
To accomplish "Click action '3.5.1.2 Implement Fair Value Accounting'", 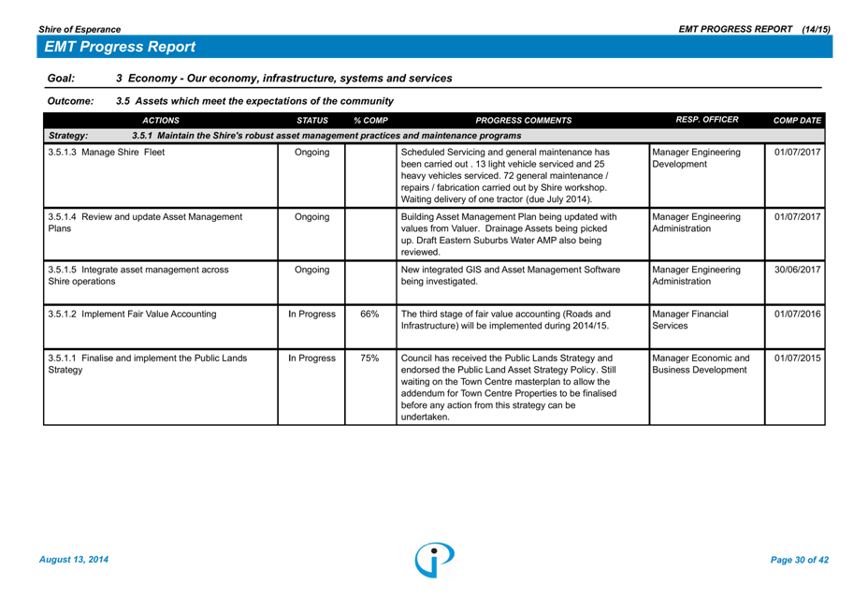I will (132, 314).
